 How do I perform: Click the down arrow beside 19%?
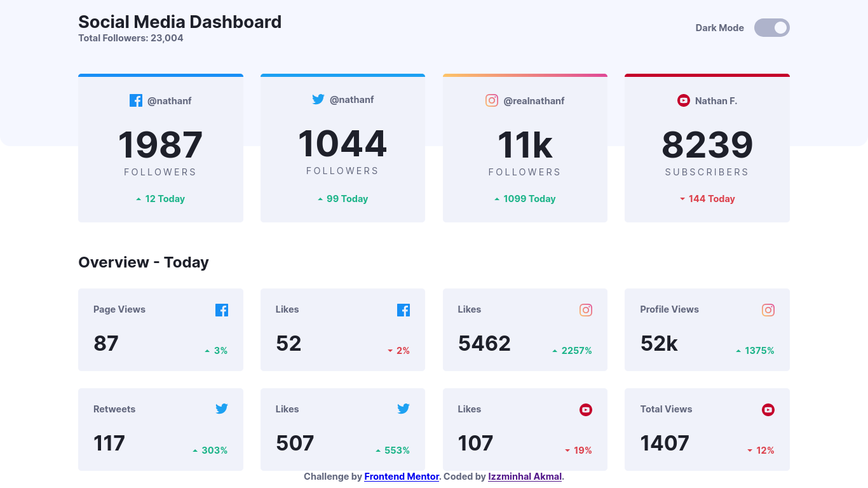[x=567, y=451]
